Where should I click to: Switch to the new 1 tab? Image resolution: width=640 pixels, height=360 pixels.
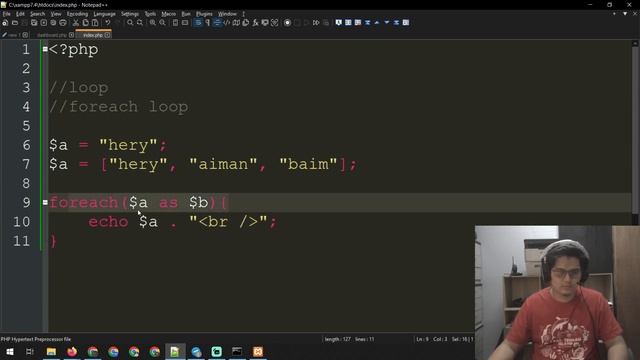pos(13,35)
